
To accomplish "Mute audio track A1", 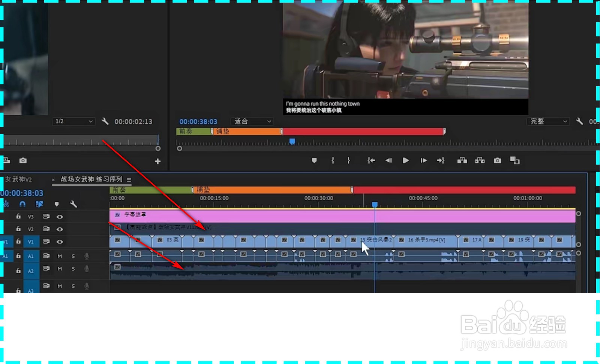I will click(x=60, y=256).
